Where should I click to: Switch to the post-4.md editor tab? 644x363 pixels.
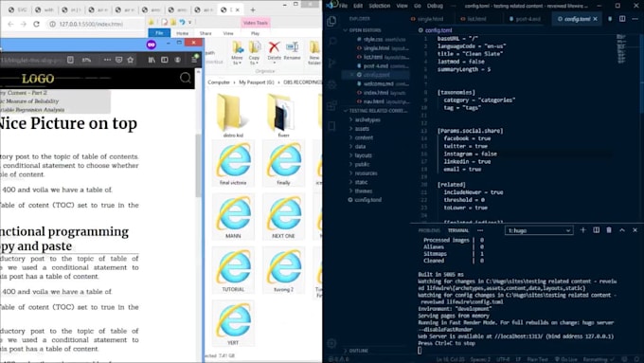tap(525, 19)
